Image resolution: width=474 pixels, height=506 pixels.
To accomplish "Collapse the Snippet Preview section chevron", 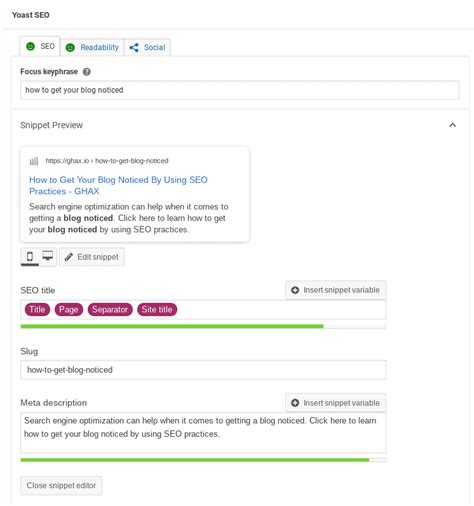I will [x=452, y=125].
